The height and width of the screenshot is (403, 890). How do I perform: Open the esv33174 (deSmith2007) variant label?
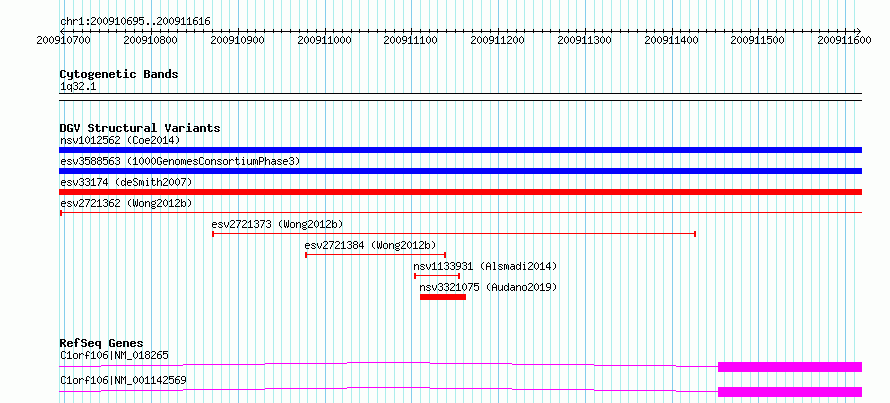126,182
